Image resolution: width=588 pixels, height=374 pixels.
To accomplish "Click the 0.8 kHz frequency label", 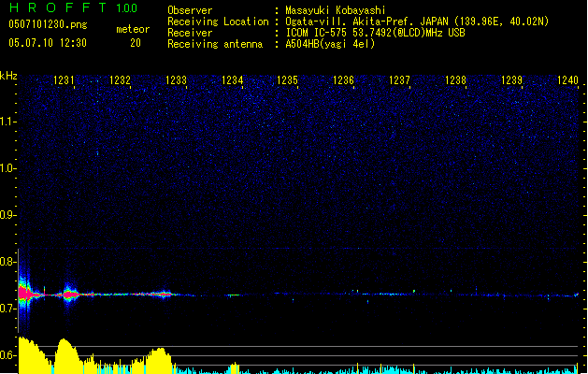I will pos(7,262).
